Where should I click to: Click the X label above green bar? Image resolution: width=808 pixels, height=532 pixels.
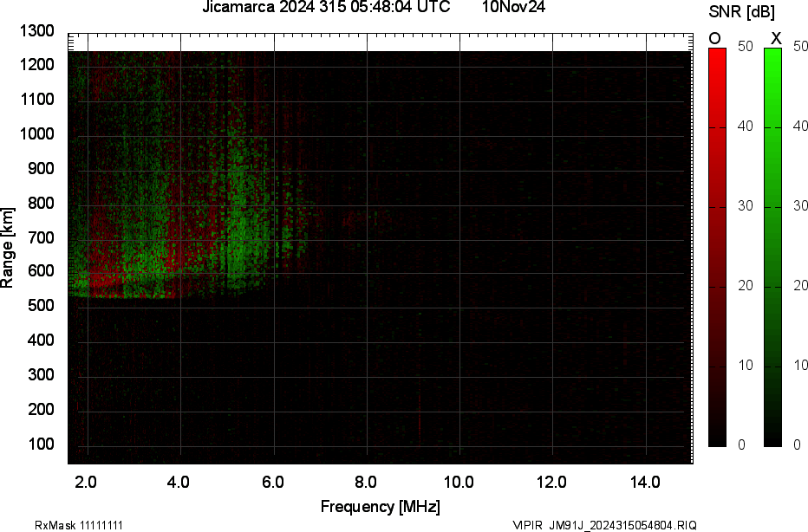776,38
